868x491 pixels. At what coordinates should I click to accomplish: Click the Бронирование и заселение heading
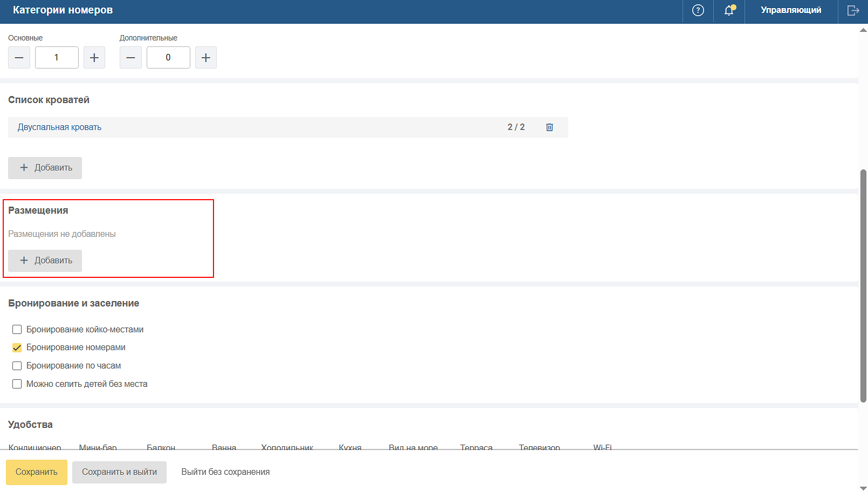[x=74, y=303]
